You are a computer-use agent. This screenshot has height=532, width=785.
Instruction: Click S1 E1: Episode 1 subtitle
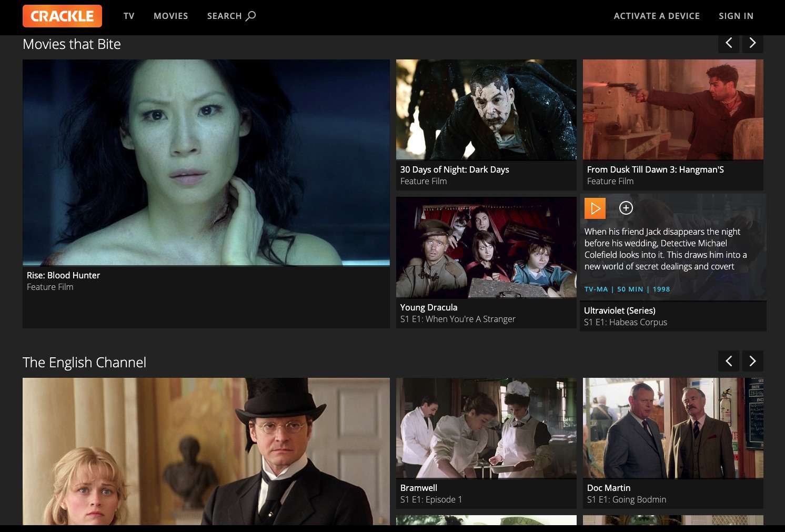[x=431, y=499]
